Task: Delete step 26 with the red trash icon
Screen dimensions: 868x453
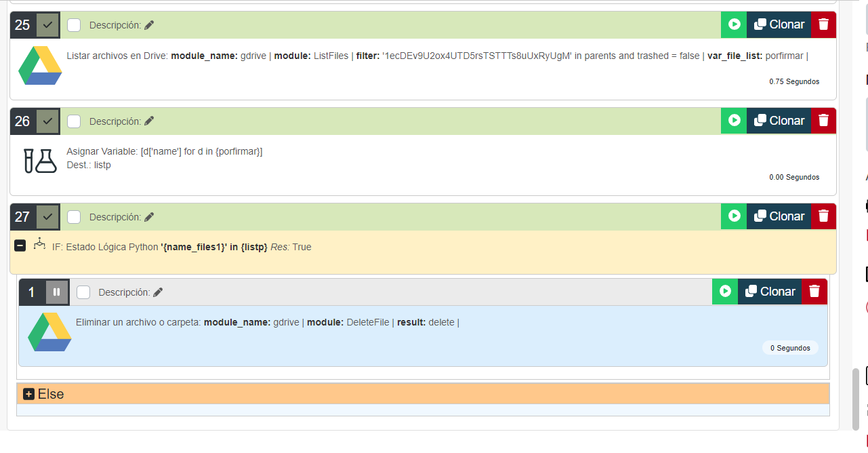Action: (x=823, y=121)
